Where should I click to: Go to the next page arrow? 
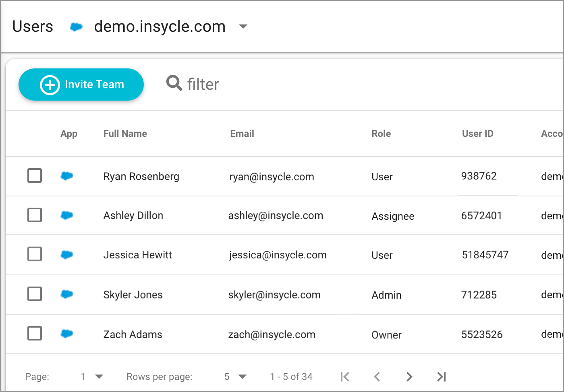click(x=409, y=377)
